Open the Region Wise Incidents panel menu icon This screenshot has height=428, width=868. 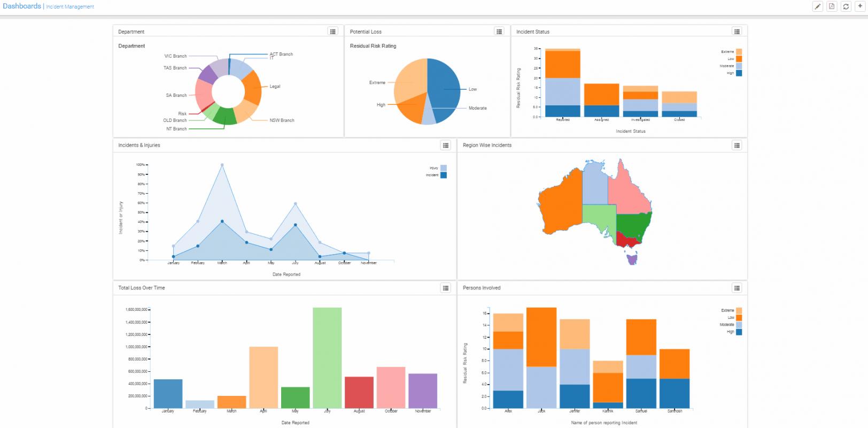click(x=737, y=145)
